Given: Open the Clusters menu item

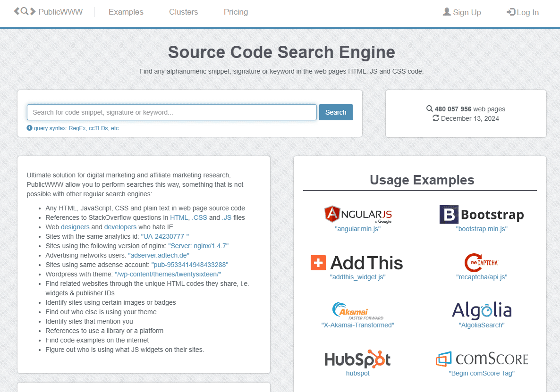Looking at the screenshot, I should 184,12.
